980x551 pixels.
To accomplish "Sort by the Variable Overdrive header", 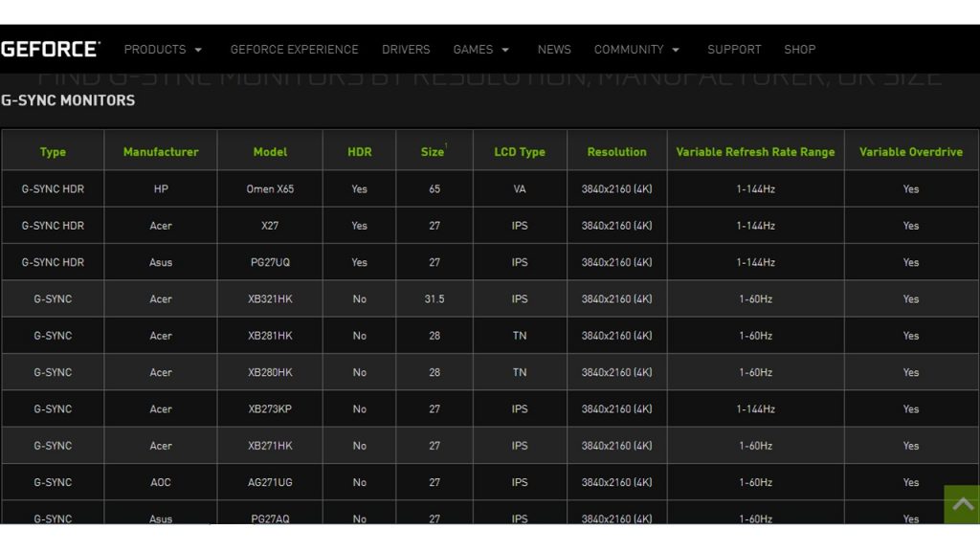I will click(911, 152).
